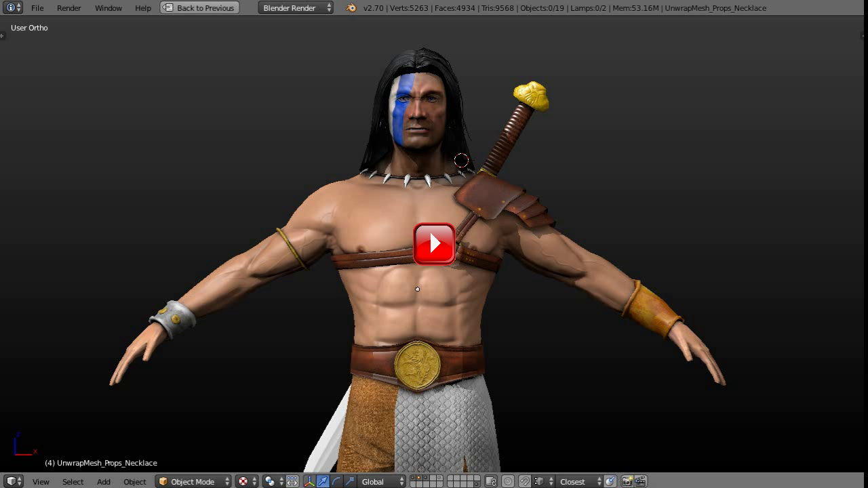868x488 pixels.
Task: Open the viewport shading selector
Action: [248, 481]
